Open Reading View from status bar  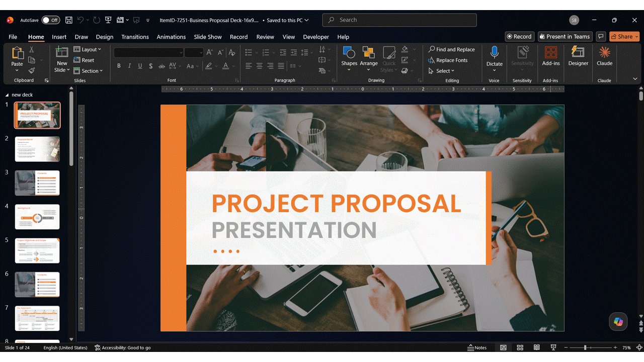537,347
